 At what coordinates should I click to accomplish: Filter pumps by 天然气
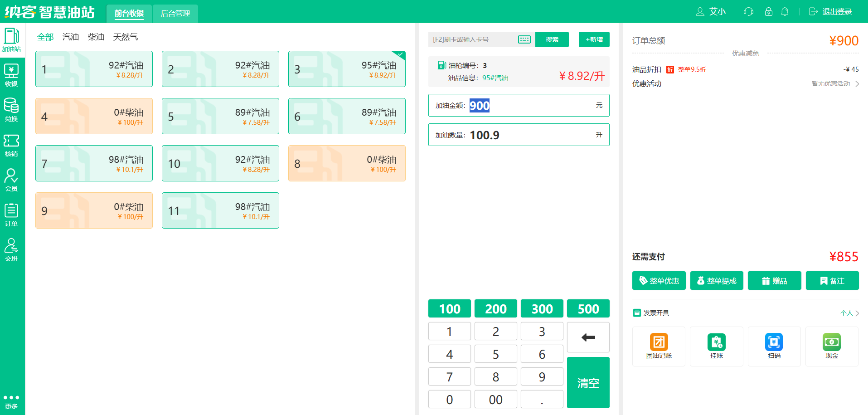[126, 37]
